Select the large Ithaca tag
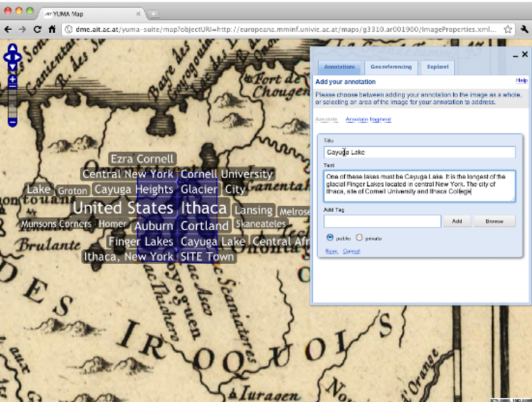 [204, 208]
